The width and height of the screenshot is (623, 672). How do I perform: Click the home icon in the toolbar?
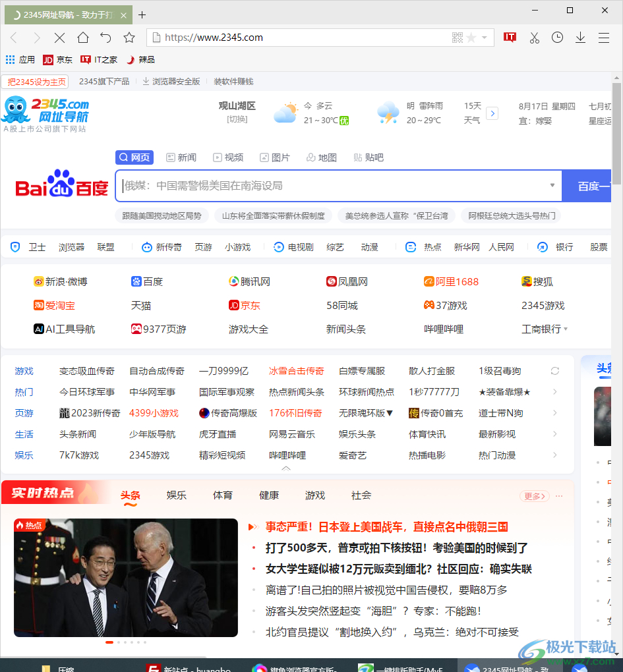(82, 38)
